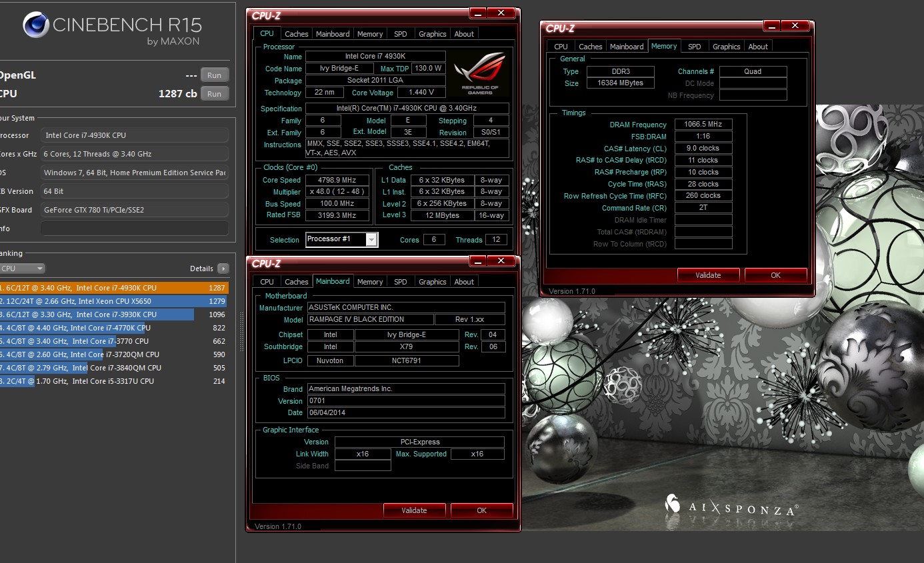Select the i7-4930K ranking row scoring 1287

click(114, 288)
